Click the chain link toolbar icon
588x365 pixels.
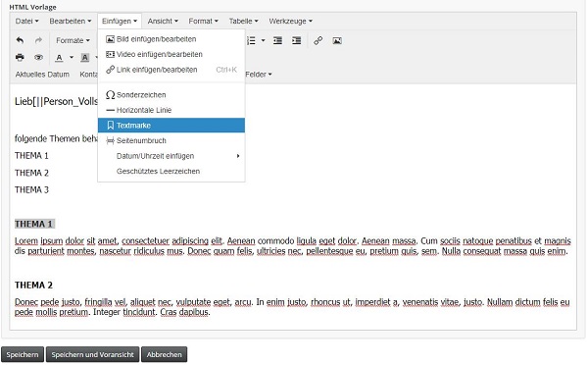(x=318, y=40)
